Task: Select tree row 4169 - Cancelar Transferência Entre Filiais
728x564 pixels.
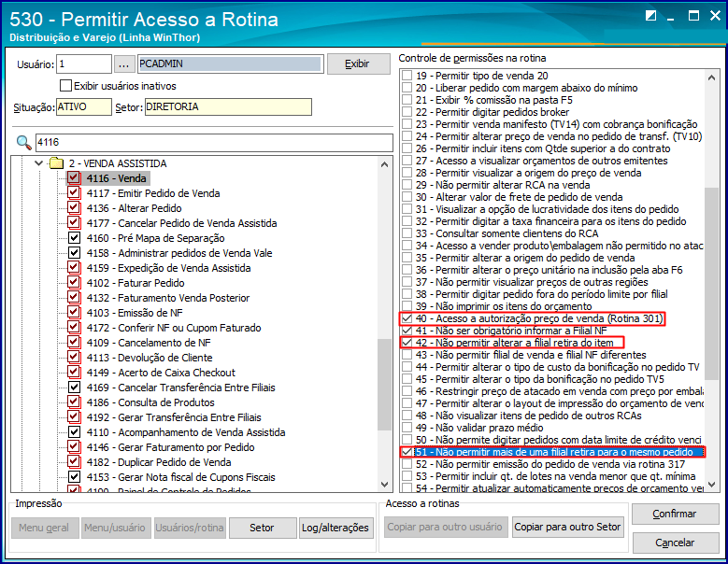Action: coord(181,388)
